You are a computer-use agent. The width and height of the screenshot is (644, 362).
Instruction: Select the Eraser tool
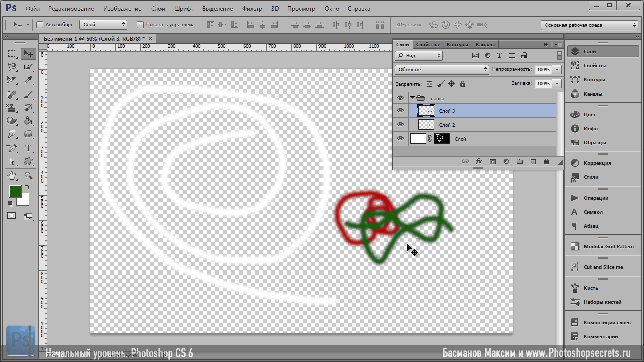[12, 121]
